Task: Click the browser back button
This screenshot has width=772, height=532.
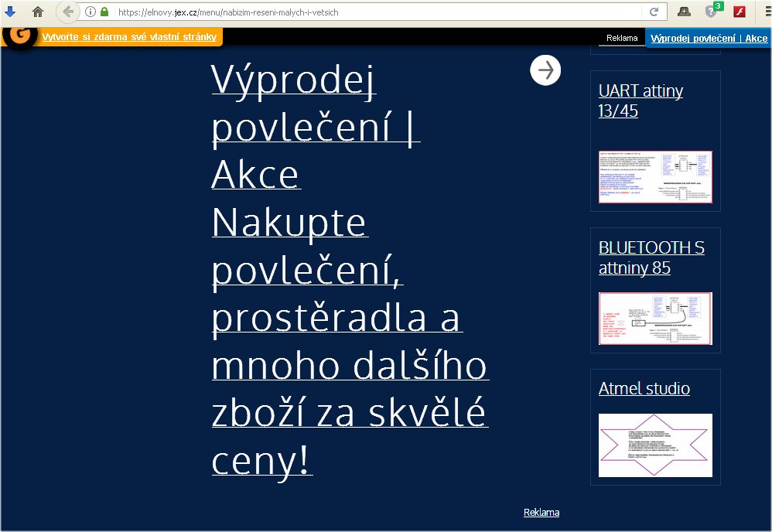Action: pos(68,12)
